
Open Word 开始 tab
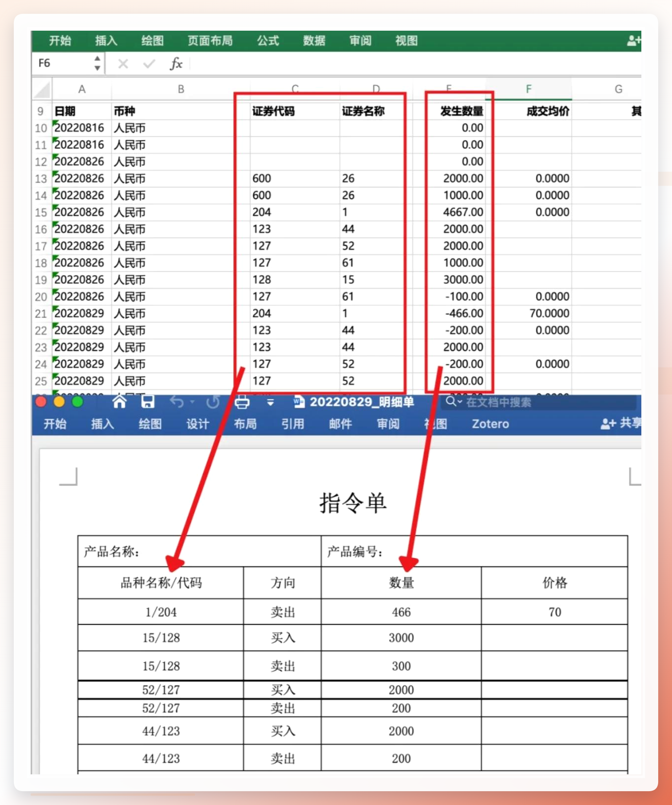55,424
